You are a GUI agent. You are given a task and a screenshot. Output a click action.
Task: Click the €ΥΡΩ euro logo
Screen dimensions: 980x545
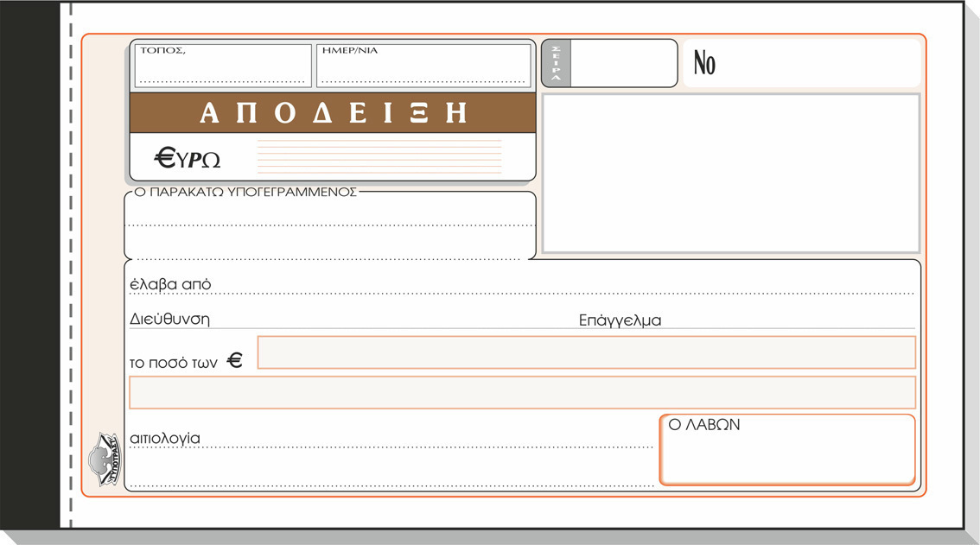tap(188, 158)
